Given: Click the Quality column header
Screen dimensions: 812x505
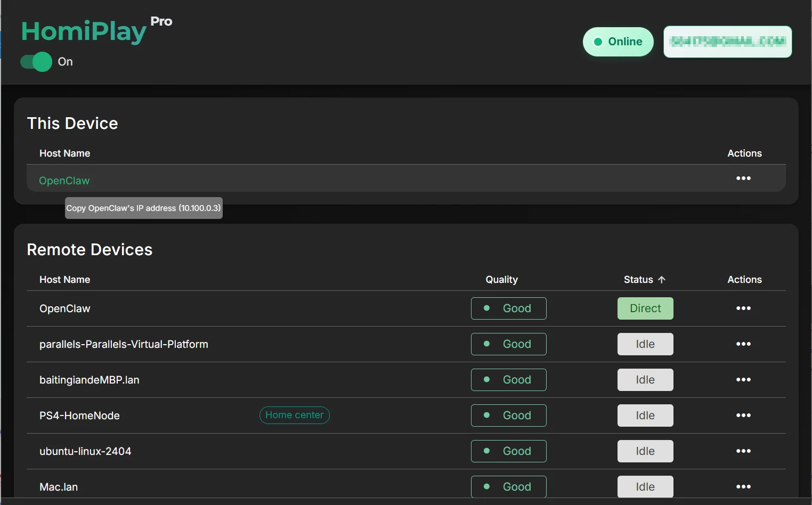Looking at the screenshot, I should click(x=501, y=280).
